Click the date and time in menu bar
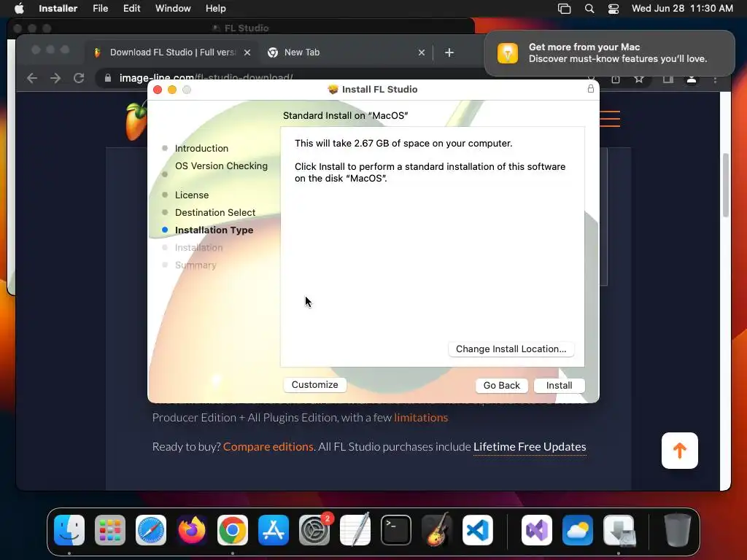Screen dimensions: 747x560 (x=682, y=8)
